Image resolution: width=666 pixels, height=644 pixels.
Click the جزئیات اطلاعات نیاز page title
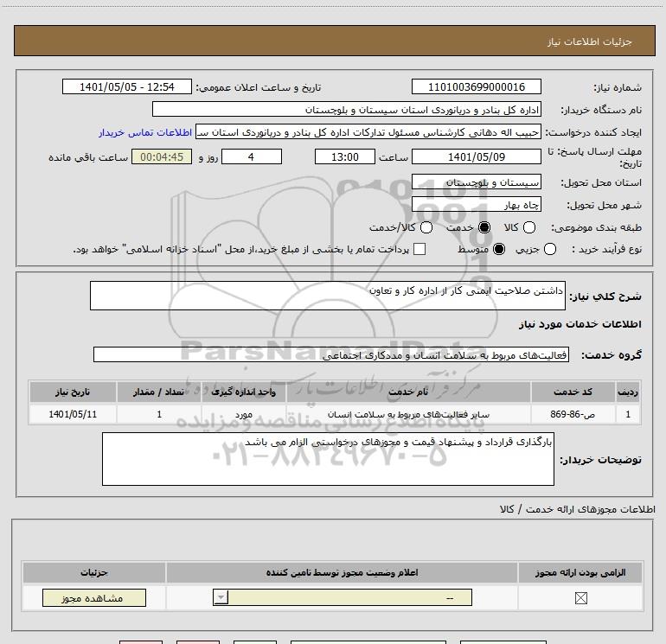point(590,41)
